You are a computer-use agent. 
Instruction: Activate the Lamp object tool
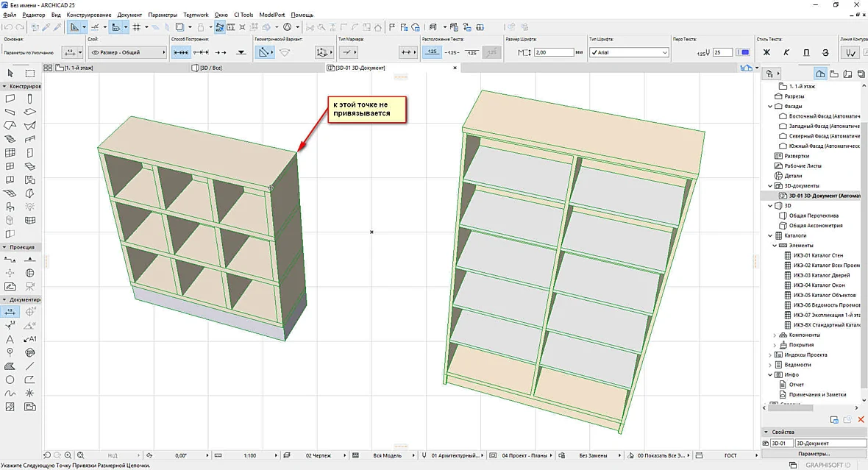[x=30, y=207]
